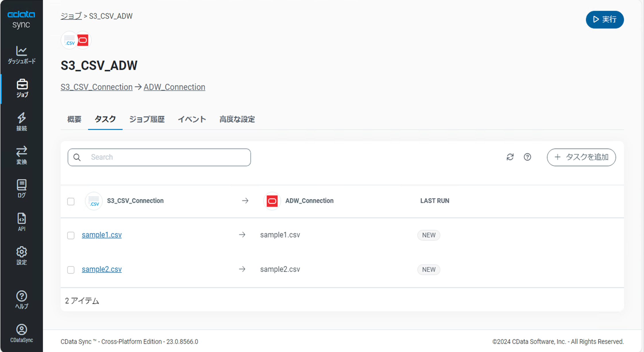
Task: Click the Oracle icon beside ADW_Connection header
Action: tap(272, 201)
